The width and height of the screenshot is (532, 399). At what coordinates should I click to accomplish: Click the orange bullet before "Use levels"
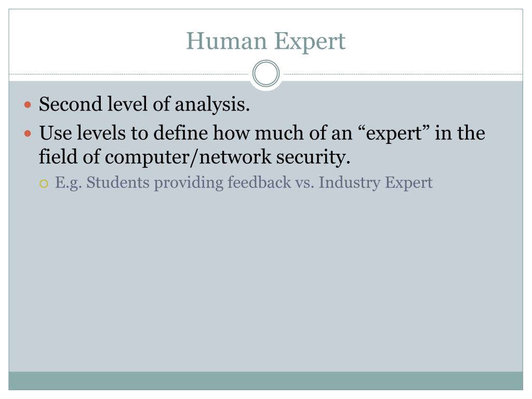tap(28, 134)
